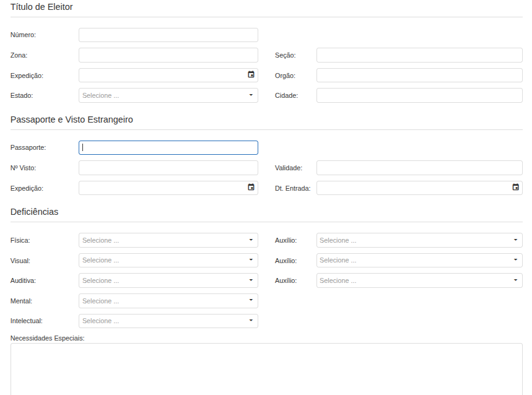Open calendar icon in Passaporte Expedição field
Viewport: 532px width, 395px height.
pyautogui.click(x=251, y=187)
